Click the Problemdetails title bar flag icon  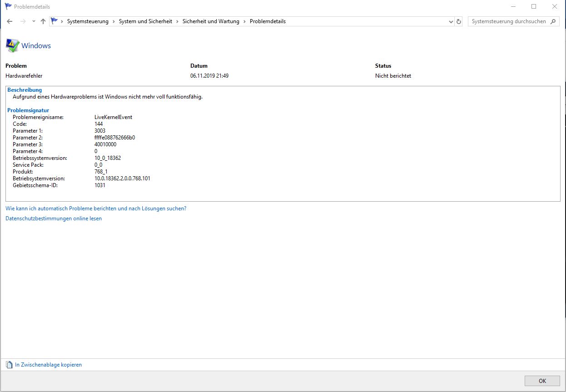(x=8, y=6)
